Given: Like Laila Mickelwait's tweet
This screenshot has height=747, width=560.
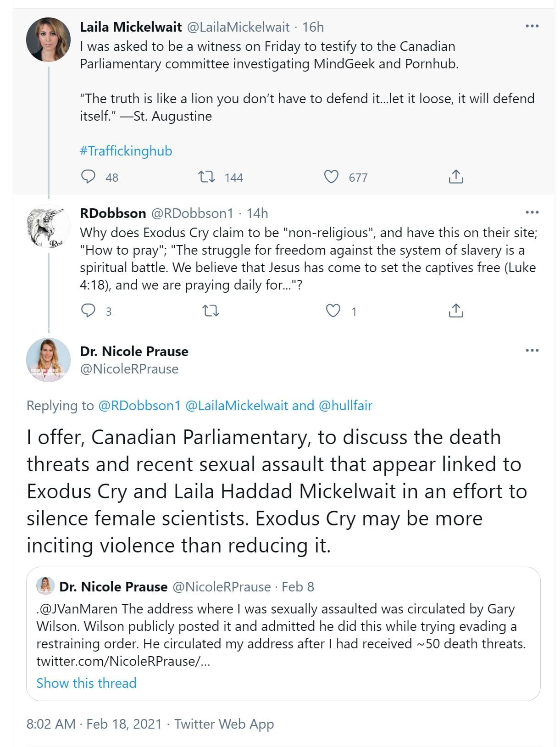Looking at the screenshot, I should click(x=331, y=177).
